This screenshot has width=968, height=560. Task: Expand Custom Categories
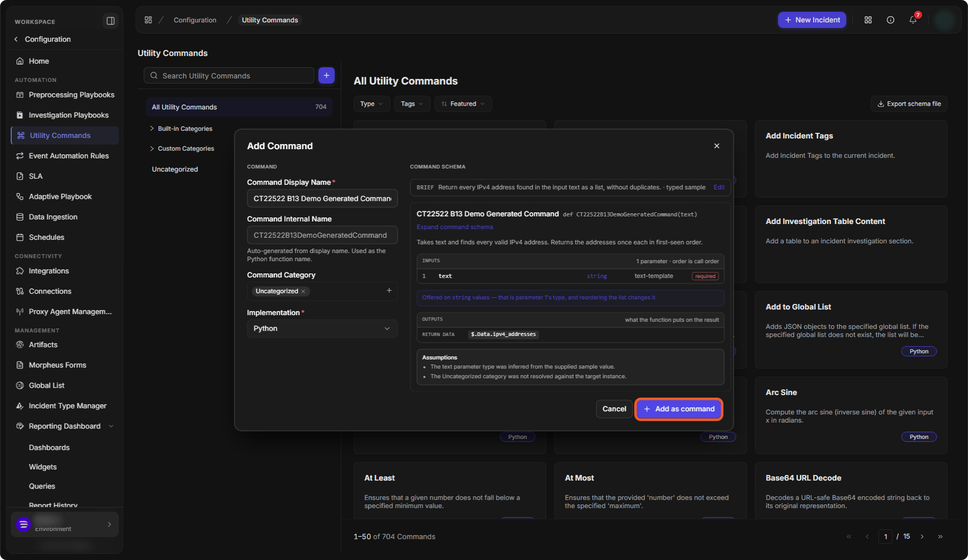click(x=152, y=148)
